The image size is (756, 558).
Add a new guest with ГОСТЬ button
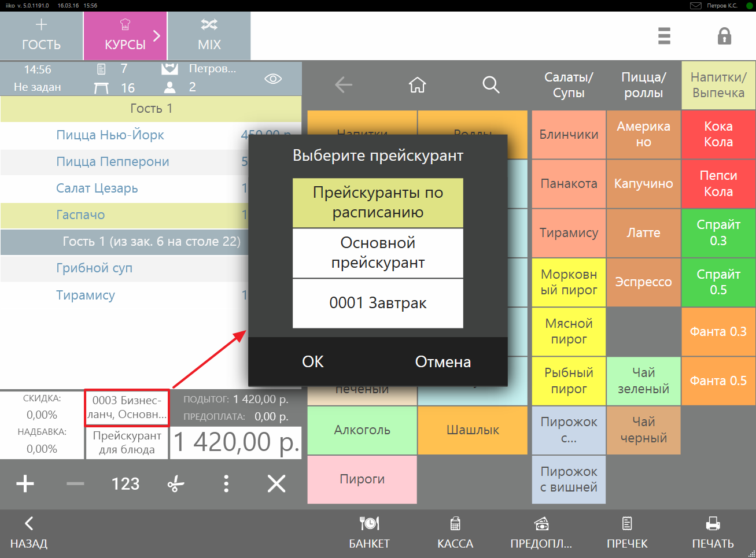tap(41, 35)
